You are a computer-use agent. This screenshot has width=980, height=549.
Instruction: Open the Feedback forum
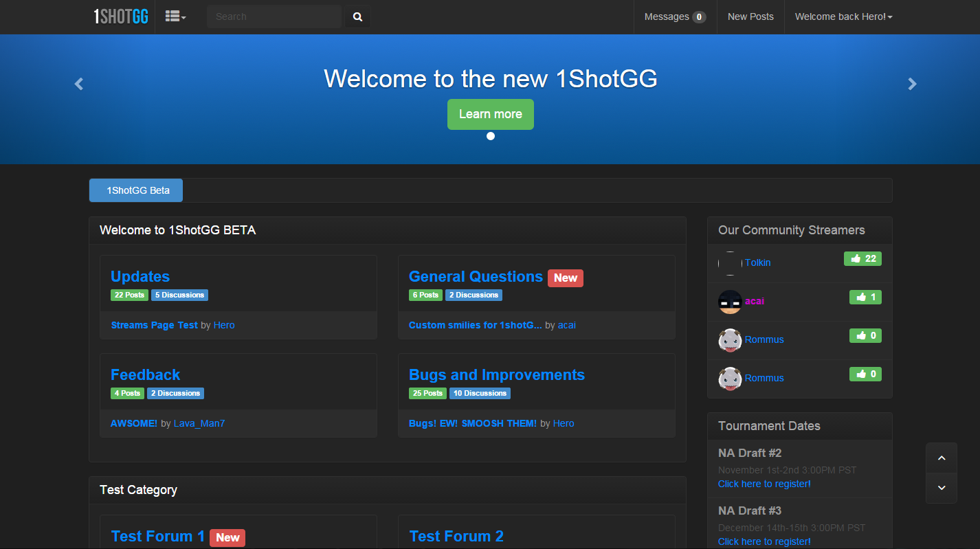click(145, 374)
